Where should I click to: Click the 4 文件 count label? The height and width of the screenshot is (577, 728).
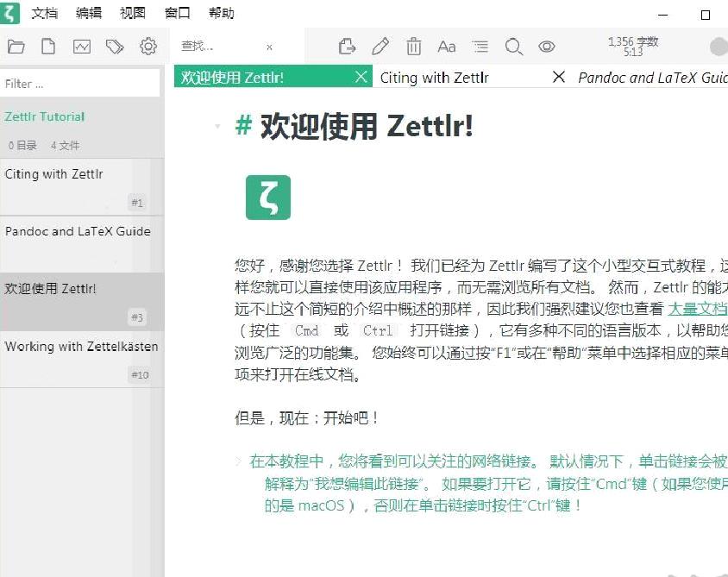pyautogui.click(x=65, y=145)
